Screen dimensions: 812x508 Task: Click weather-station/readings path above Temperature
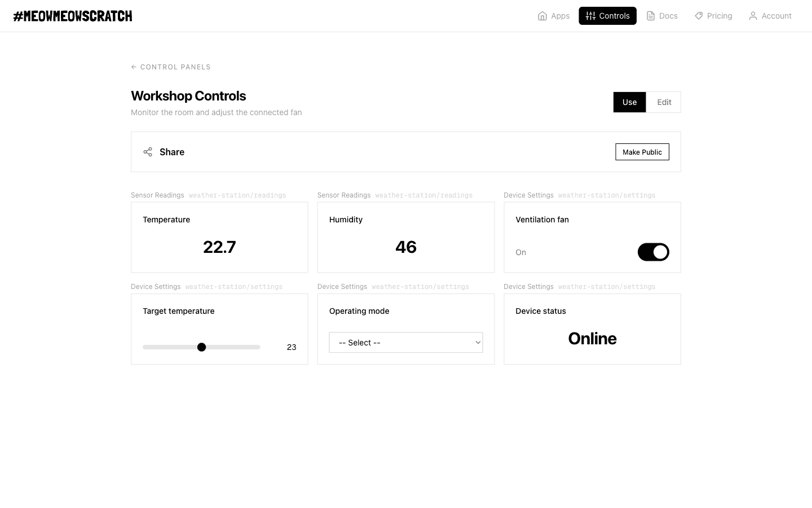[x=237, y=195]
